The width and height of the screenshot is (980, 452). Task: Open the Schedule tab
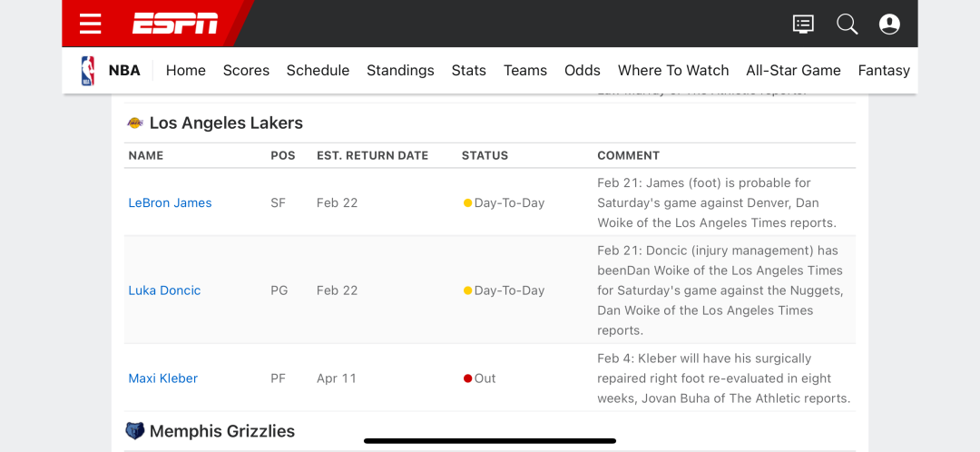[318, 71]
